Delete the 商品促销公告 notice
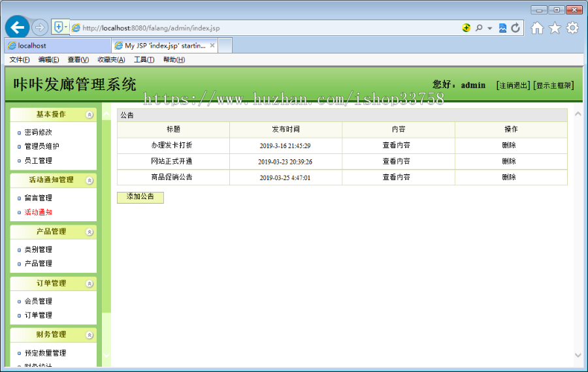Image resolution: width=588 pixels, height=372 pixels. click(509, 177)
